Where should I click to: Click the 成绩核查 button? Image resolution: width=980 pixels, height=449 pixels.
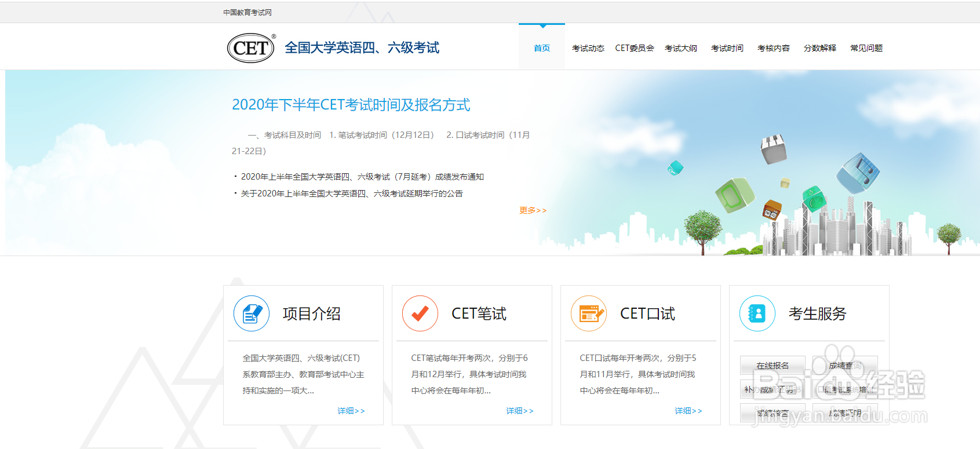pyautogui.click(x=773, y=413)
